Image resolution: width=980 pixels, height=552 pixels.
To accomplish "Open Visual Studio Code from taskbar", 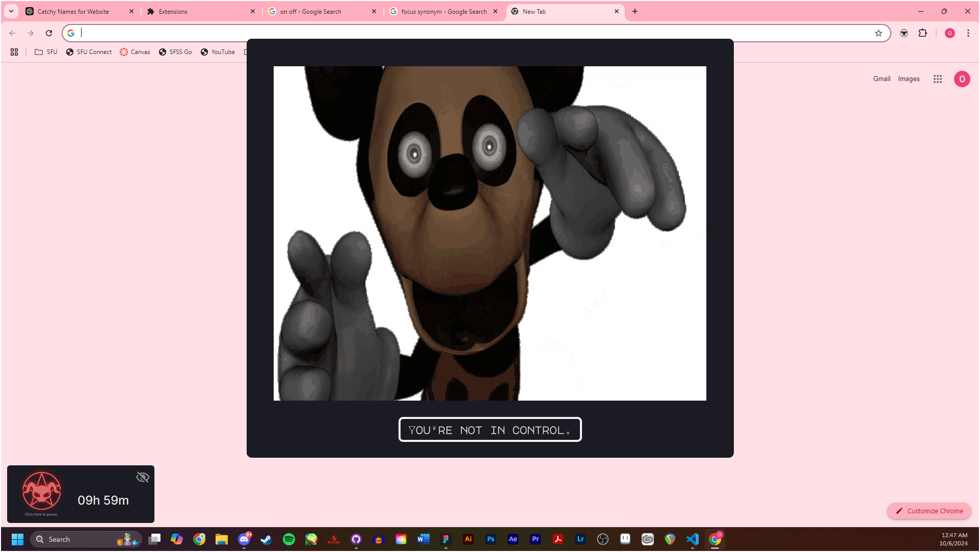I will [x=692, y=539].
